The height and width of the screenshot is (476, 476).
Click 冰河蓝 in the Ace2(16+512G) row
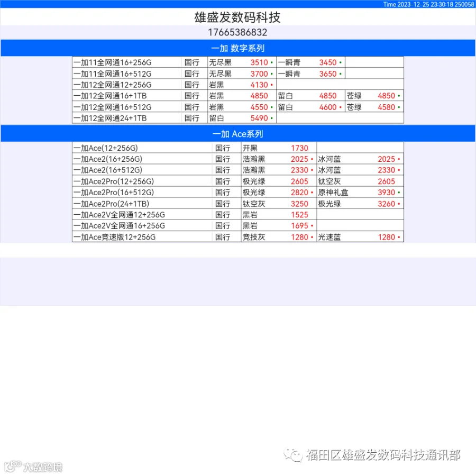tap(329, 170)
